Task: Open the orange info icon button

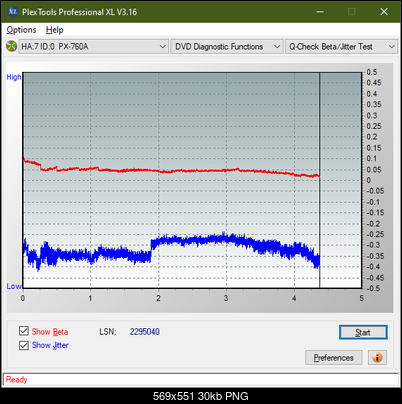Action: pos(377,358)
